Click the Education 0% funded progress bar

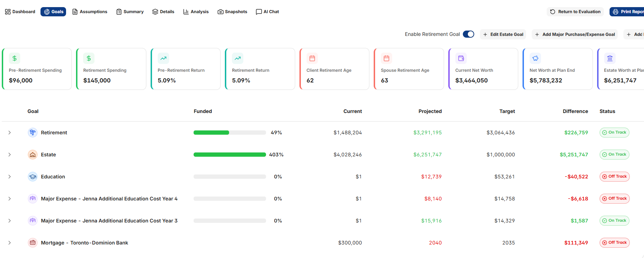click(x=230, y=177)
